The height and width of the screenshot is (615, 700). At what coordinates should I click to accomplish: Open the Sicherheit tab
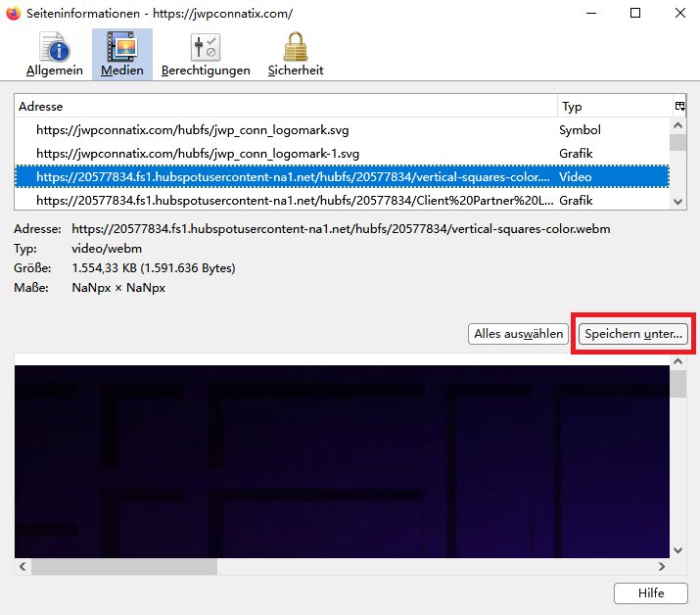pyautogui.click(x=296, y=55)
